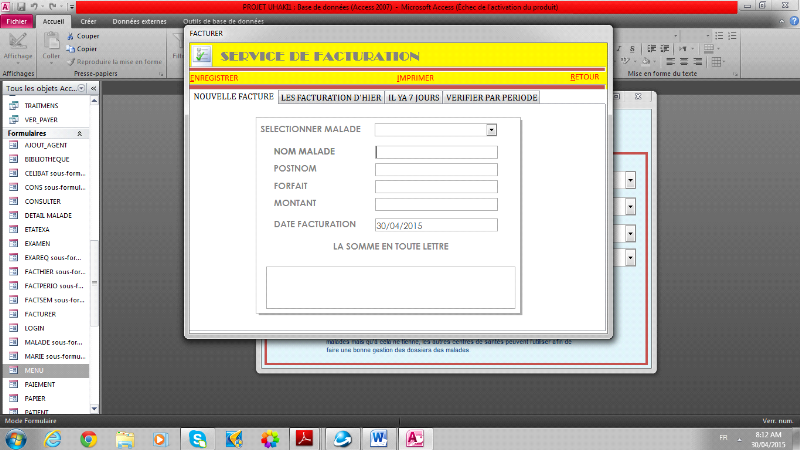The height and width of the screenshot is (450, 800).
Task: Open the AJOUT_AGENT form
Action: (46, 145)
